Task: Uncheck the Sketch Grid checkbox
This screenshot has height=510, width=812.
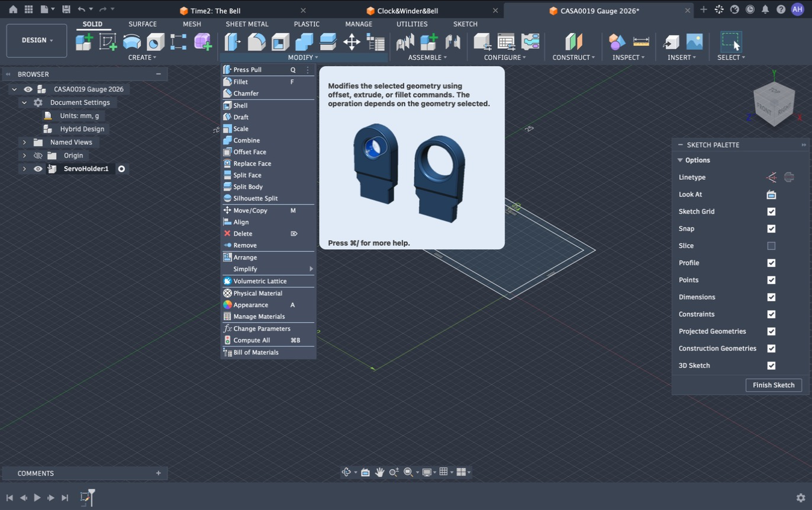Action: click(x=771, y=212)
